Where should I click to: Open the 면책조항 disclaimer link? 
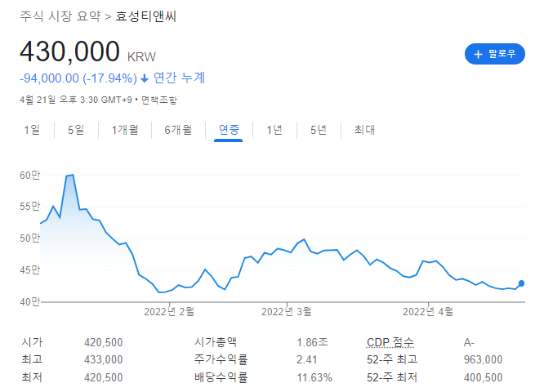click(159, 100)
